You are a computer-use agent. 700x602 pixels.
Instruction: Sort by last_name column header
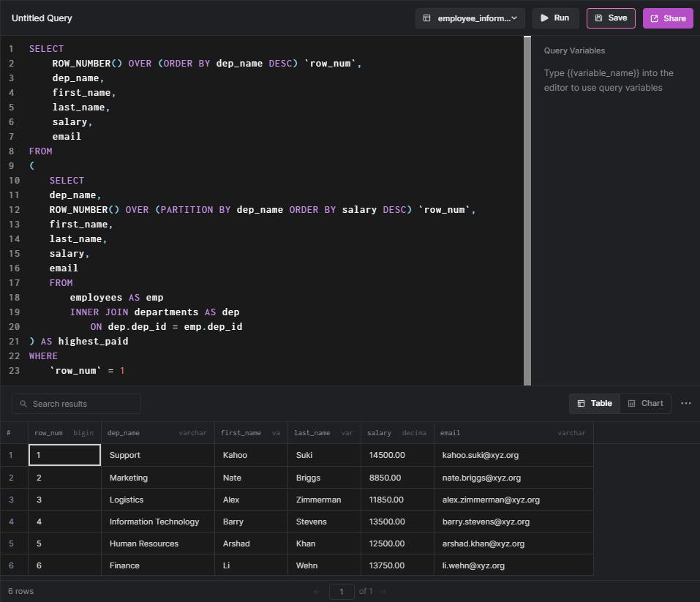pyautogui.click(x=324, y=433)
